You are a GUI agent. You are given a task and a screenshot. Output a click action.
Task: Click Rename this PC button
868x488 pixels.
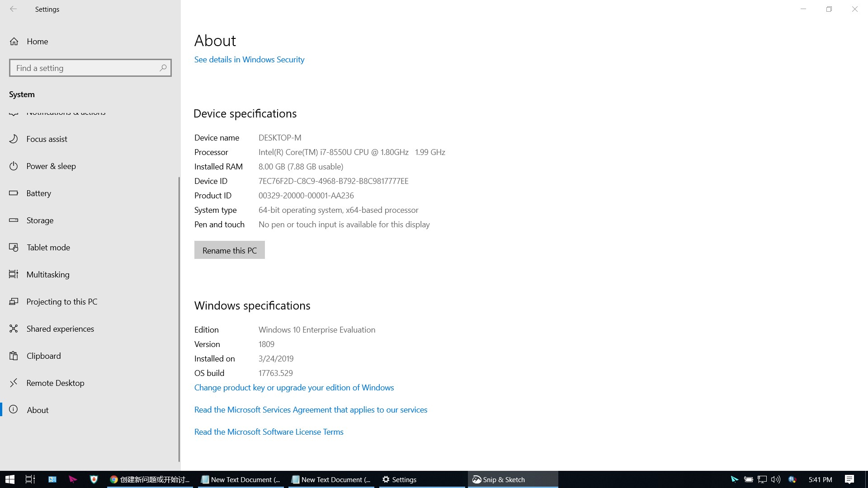coord(230,250)
